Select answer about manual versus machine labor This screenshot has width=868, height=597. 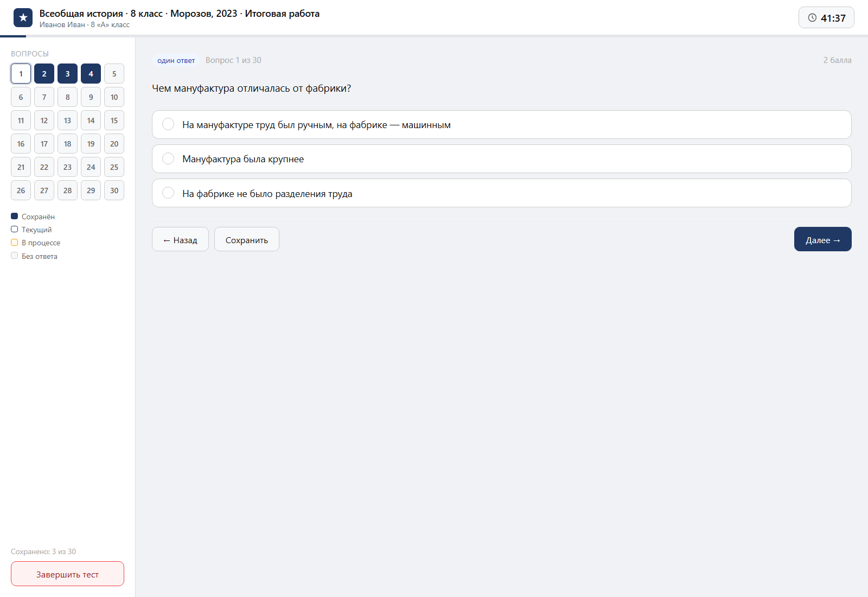tap(501, 125)
